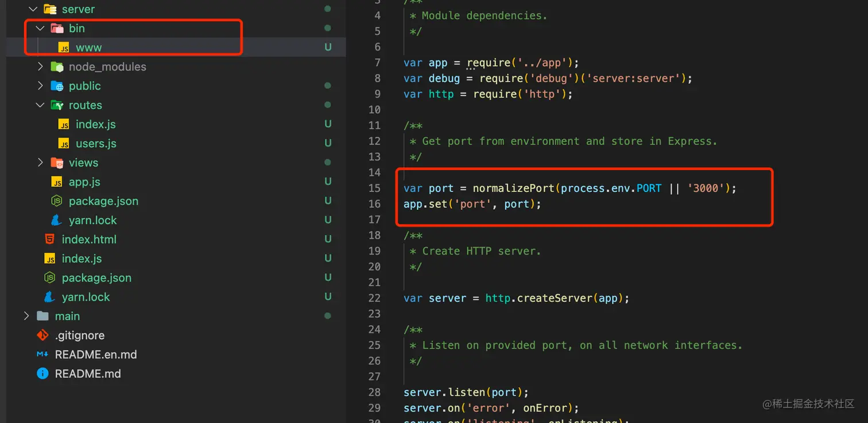Click the JS icon beside users.js
The height and width of the screenshot is (423, 868).
tap(64, 144)
